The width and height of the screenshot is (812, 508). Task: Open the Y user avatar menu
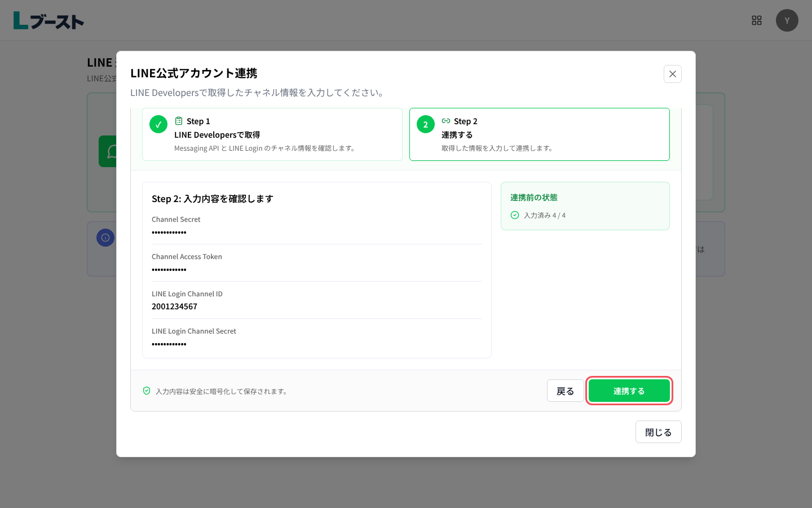click(787, 20)
